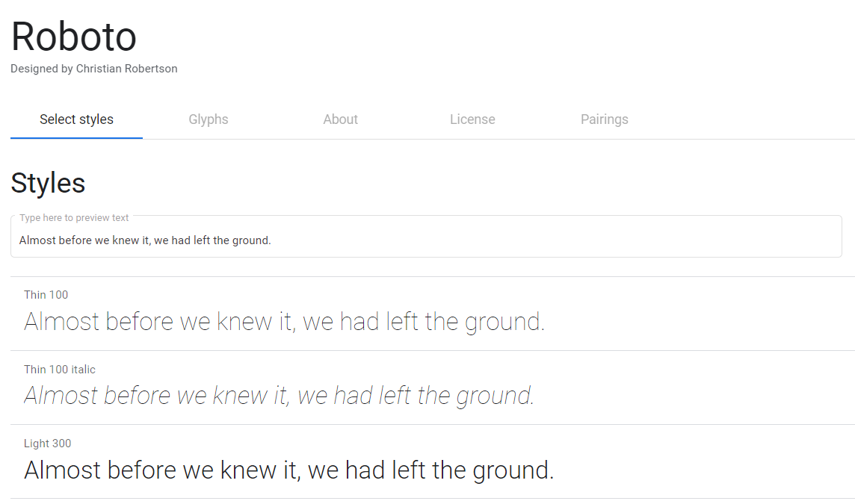855x504 pixels.
Task: Click the blue underline beneath Select styles
Action: point(76,138)
